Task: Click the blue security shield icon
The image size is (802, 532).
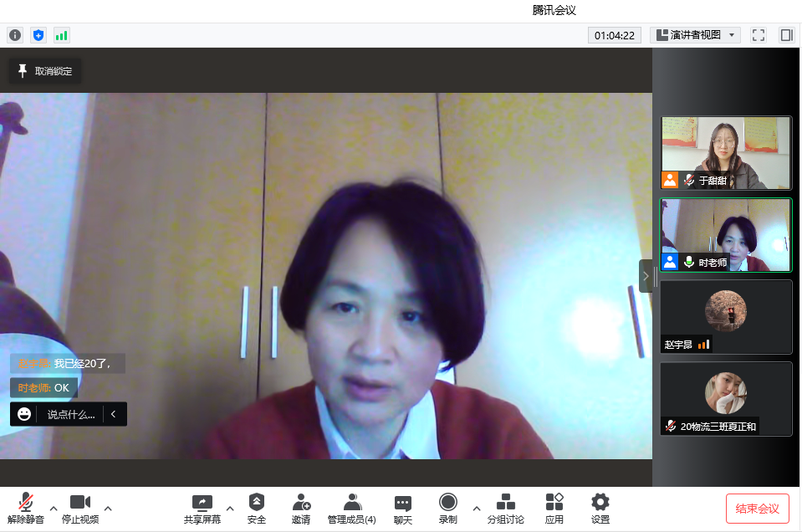Action: click(x=38, y=35)
